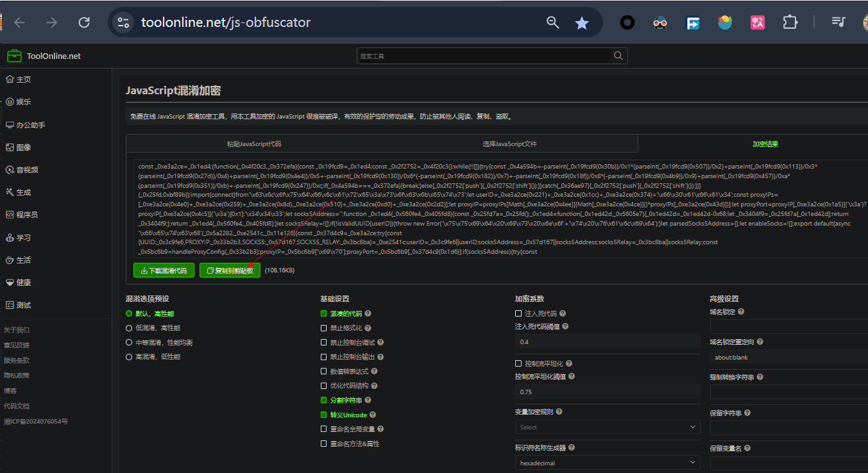Open the zoom magnifier icon in address bar
Image resolution: width=868 pixels, height=473 pixels.
click(552, 23)
